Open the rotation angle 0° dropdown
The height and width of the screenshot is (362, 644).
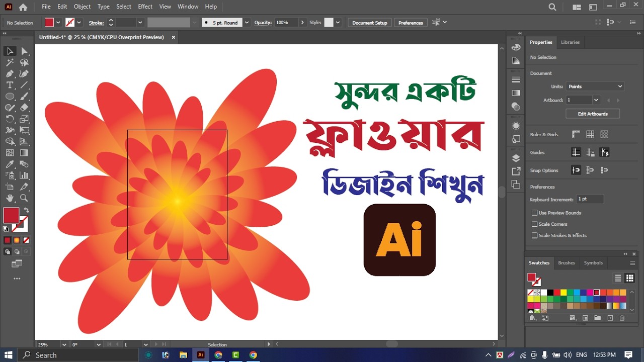(x=99, y=345)
